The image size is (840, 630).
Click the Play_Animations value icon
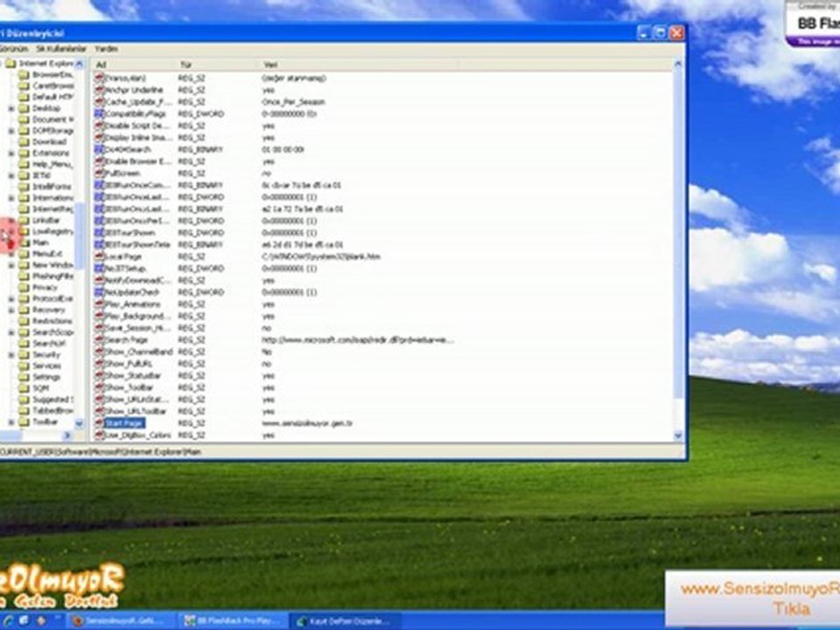(x=99, y=304)
